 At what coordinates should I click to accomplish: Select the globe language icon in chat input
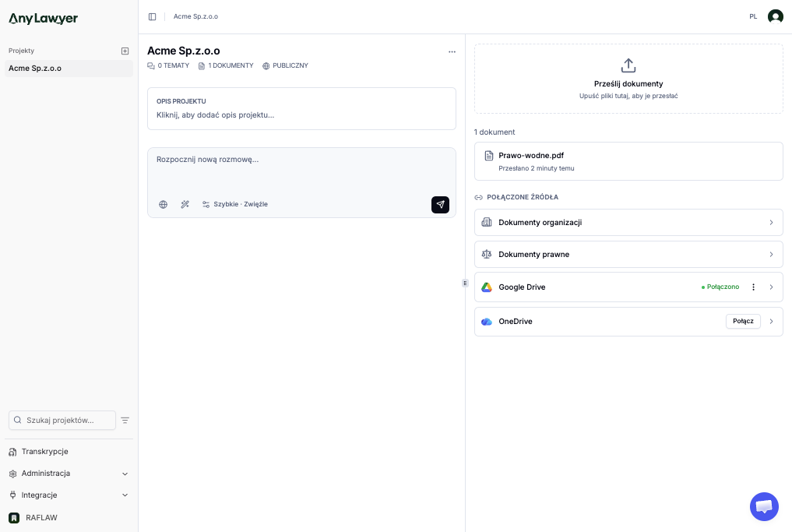point(163,204)
